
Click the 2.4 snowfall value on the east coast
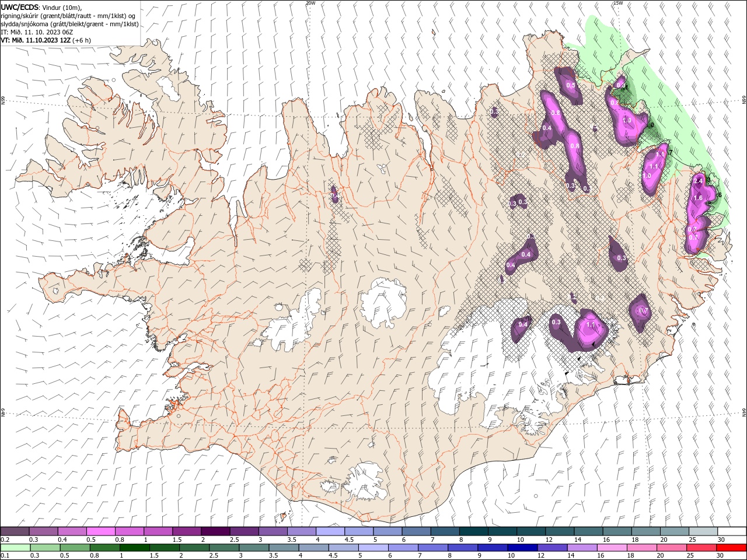click(x=699, y=181)
